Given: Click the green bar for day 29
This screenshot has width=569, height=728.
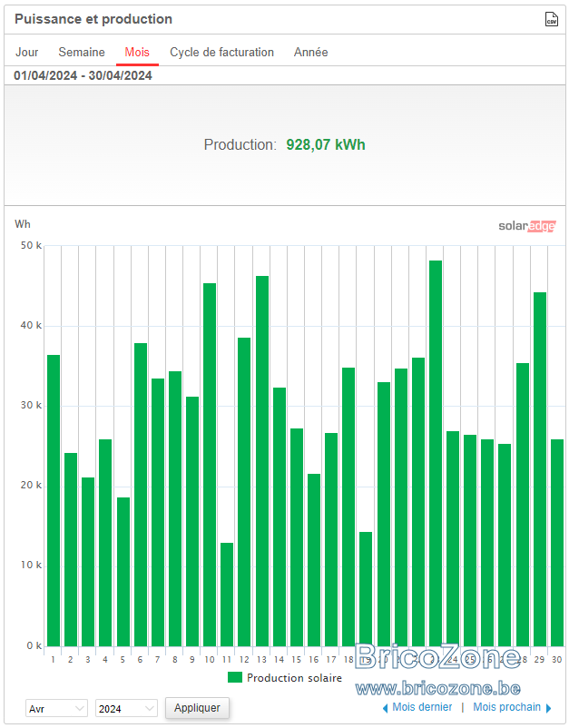Looking at the screenshot, I should 540,469.
